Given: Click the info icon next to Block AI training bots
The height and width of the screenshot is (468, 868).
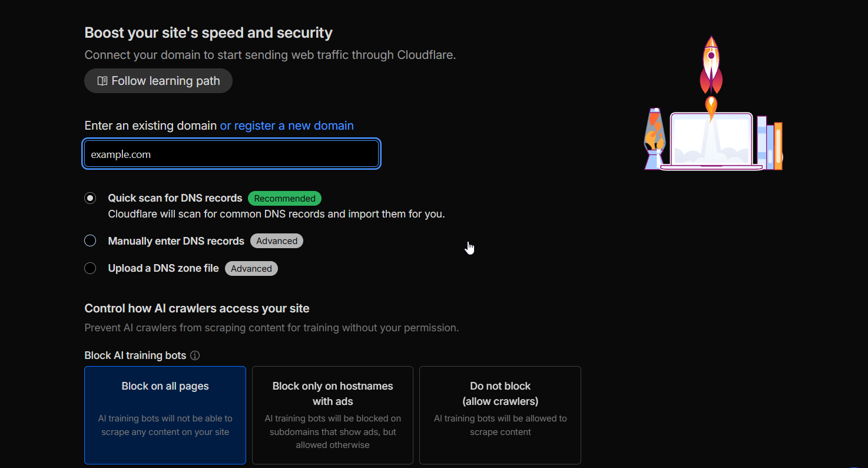Looking at the screenshot, I should [195, 355].
